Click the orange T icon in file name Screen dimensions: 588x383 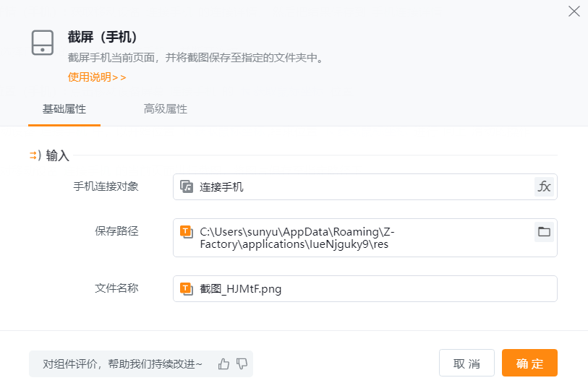(x=187, y=289)
